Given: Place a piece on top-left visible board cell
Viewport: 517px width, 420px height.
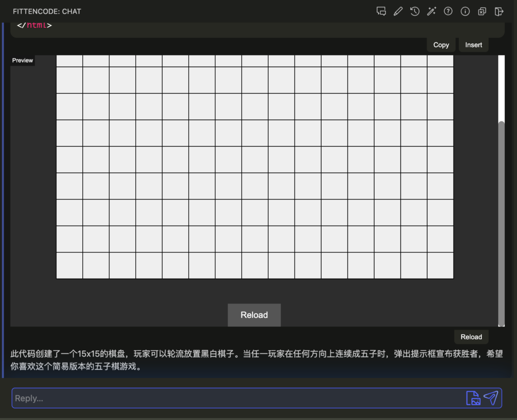Looking at the screenshot, I should click(69, 61).
